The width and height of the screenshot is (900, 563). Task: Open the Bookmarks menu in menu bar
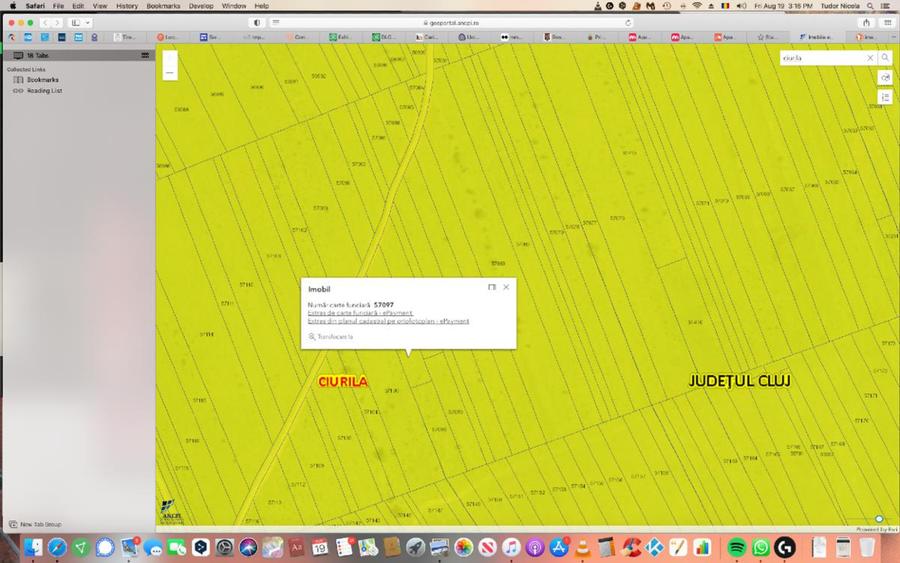pyautogui.click(x=163, y=6)
